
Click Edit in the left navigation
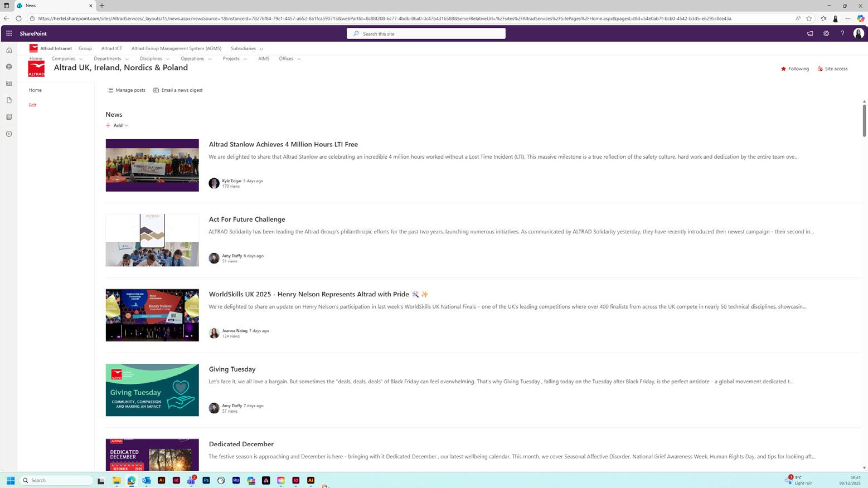[32, 105]
